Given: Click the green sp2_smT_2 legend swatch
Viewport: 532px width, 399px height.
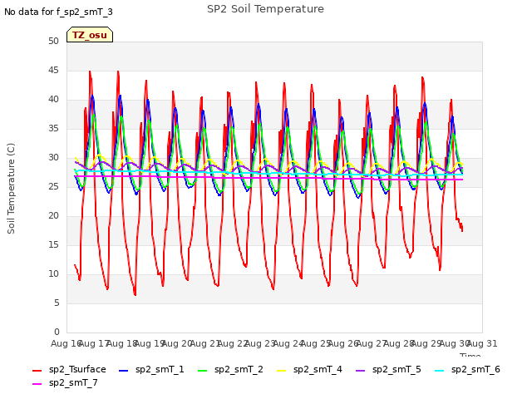Looking at the screenshot, I should (x=202, y=371).
